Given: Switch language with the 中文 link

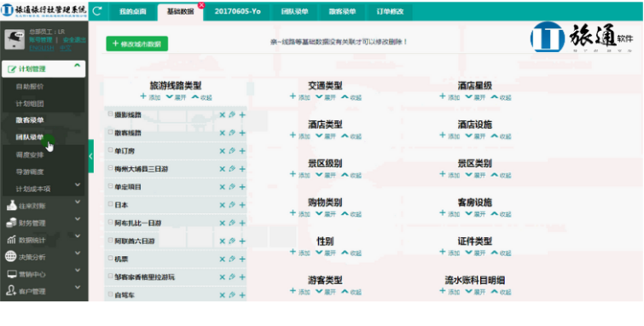Looking at the screenshot, I should point(66,48).
